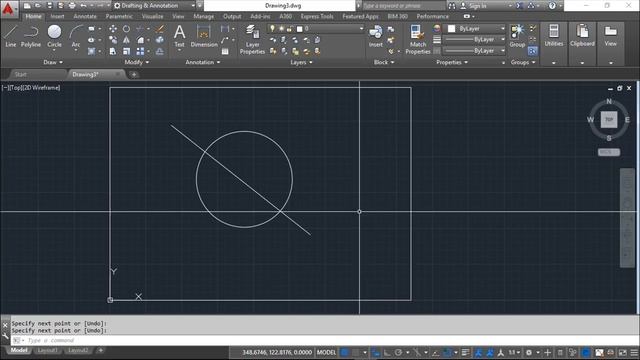The image size is (640, 360).
Task: Click Match Properties tool
Action: tap(418, 39)
